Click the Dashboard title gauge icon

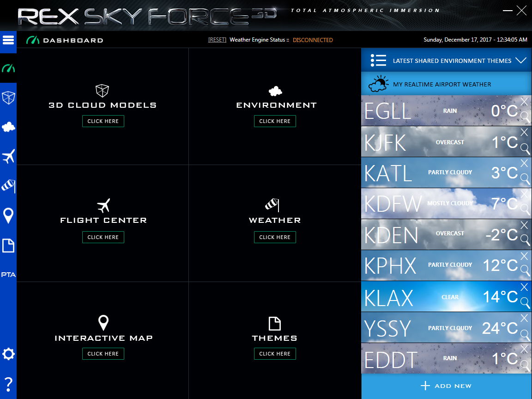click(33, 40)
